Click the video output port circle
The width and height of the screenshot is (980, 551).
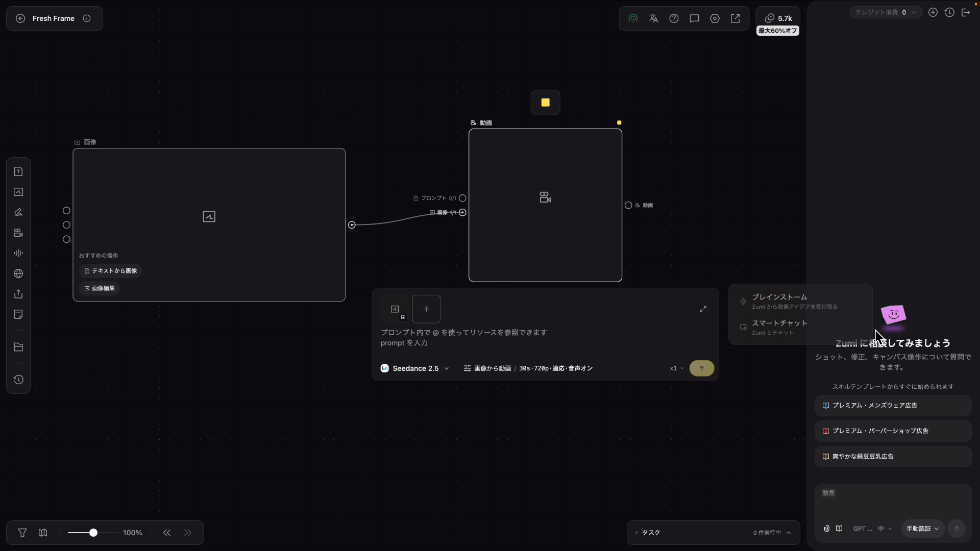coord(628,205)
